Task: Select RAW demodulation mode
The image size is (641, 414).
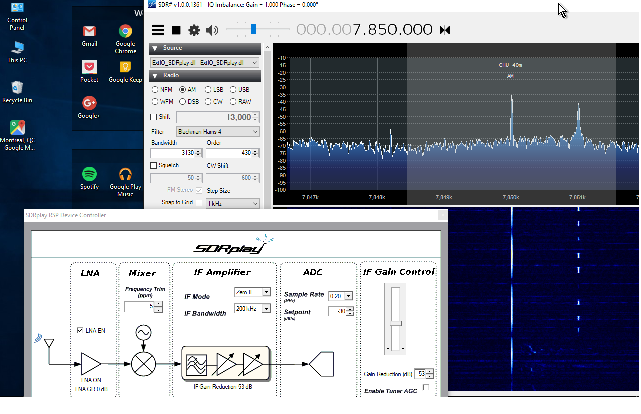Action: point(233,101)
